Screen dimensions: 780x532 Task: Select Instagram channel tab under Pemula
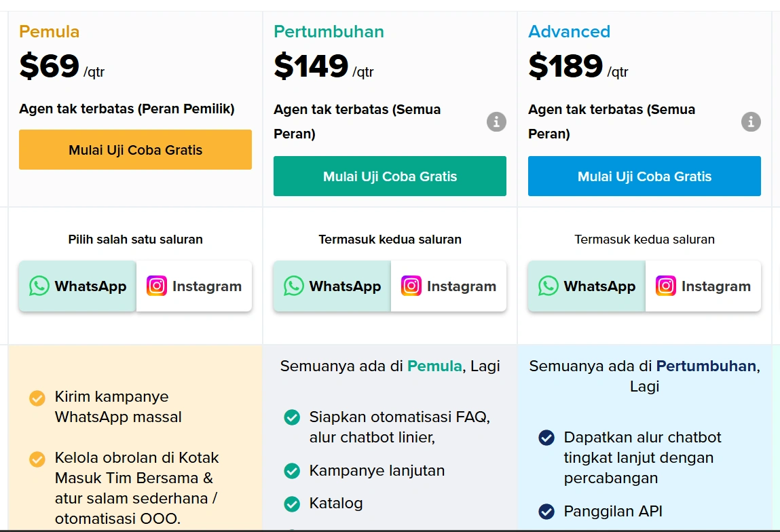194,286
